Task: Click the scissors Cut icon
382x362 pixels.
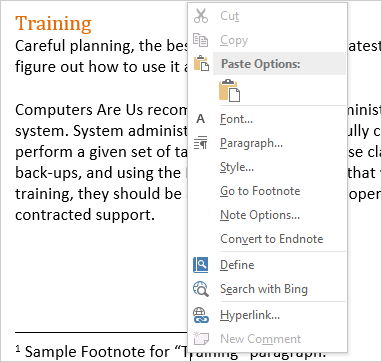Action: (201, 16)
